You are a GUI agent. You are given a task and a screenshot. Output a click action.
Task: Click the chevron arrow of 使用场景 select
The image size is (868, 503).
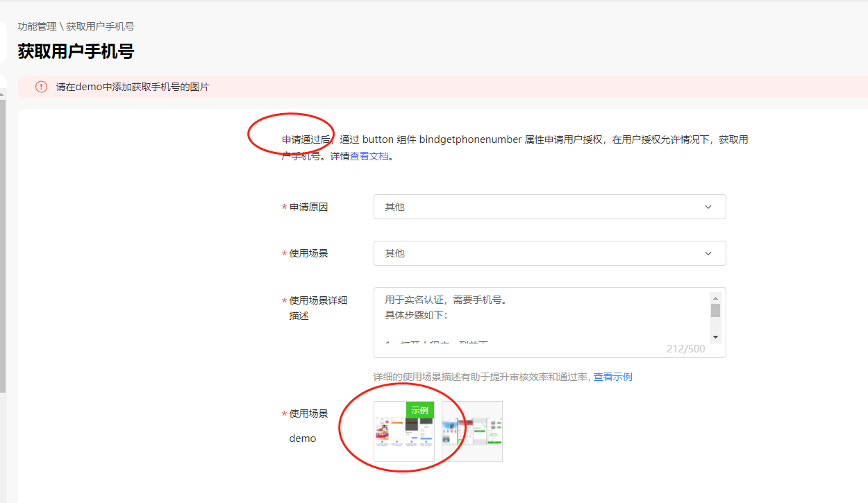point(708,253)
